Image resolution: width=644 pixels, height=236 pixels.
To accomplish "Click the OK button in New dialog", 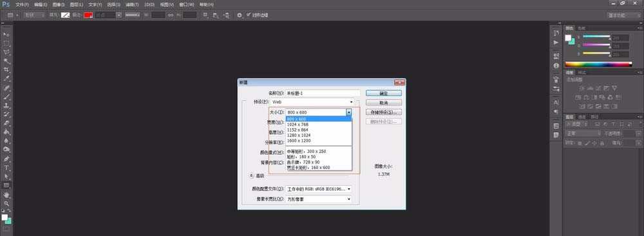I will [x=384, y=93].
